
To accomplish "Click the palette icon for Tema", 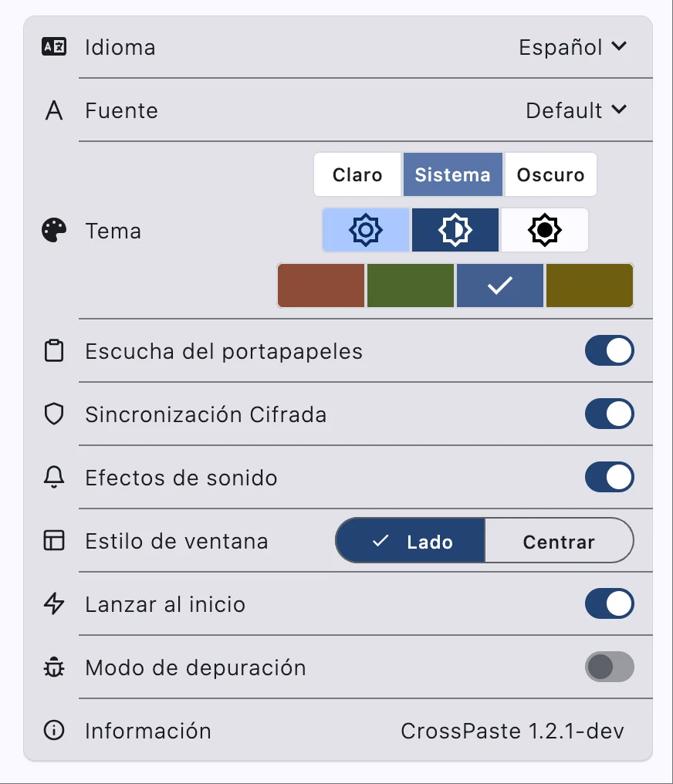I will (52, 230).
